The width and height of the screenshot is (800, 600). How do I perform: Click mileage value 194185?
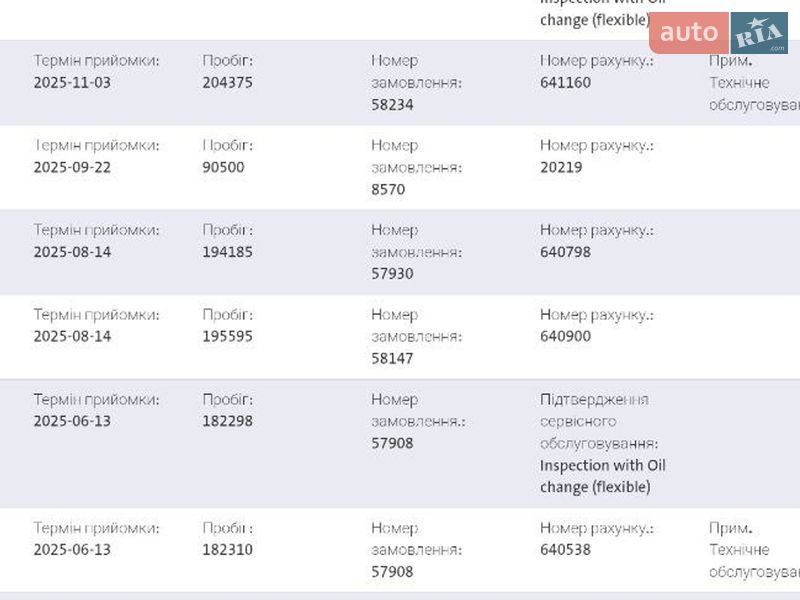tap(228, 252)
